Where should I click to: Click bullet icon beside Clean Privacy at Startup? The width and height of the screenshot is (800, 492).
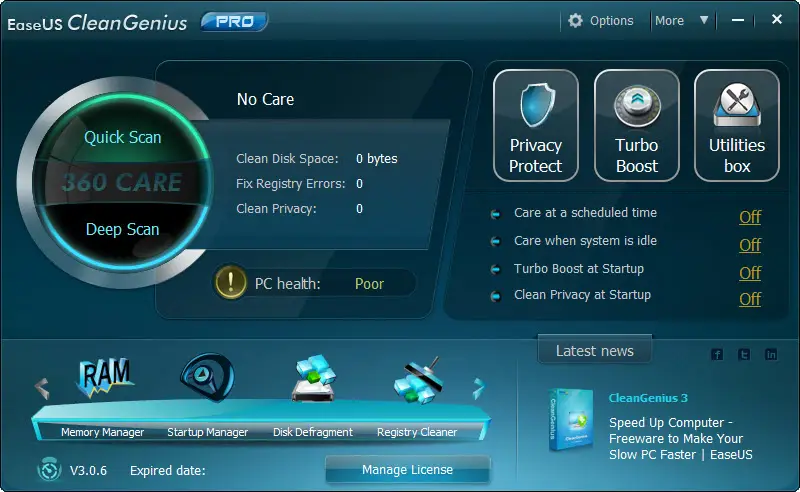click(x=495, y=296)
